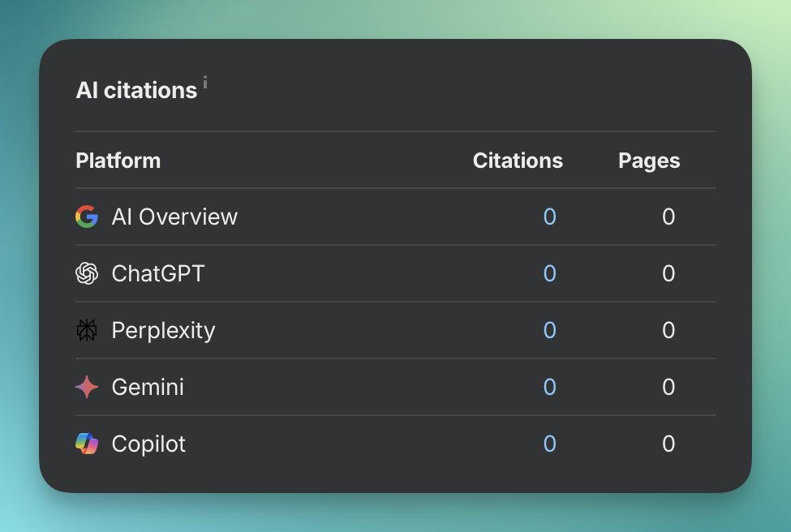Open AI Overview citations count link
791x532 pixels.
tap(550, 217)
